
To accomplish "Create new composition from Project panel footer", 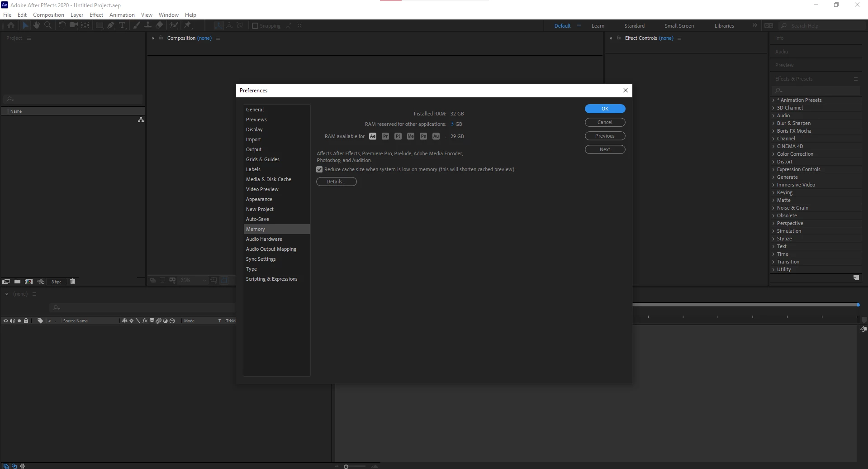I will click(29, 282).
